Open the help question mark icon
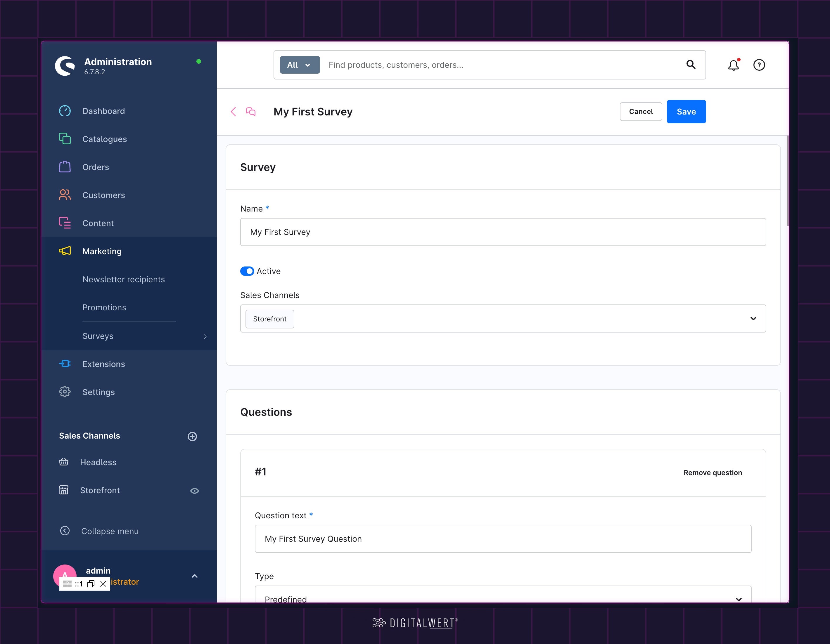This screenshot has height=644, width=830. pos(759,65)
